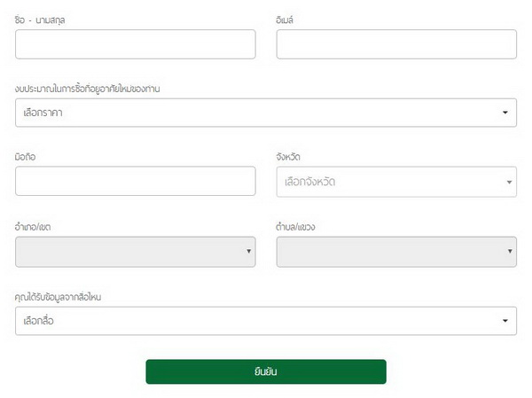Viewport: 532px width, 398px height.
Task: Click the จังหวัด label text
Action: click(288, 157)
